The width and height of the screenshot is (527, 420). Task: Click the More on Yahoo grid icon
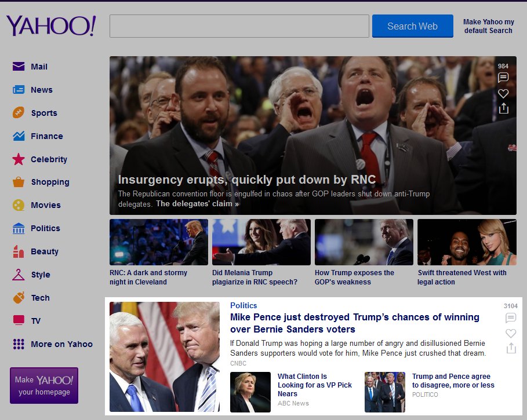[x=19, y=344]
